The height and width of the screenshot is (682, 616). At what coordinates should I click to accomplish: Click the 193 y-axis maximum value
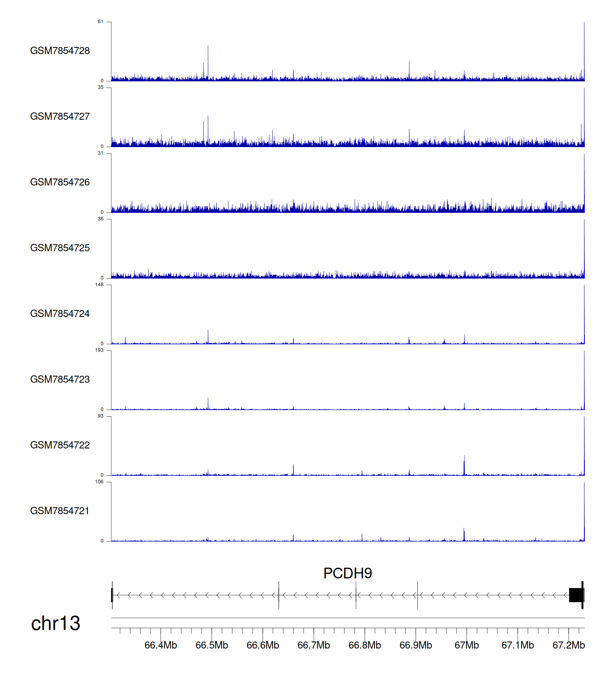99,350
